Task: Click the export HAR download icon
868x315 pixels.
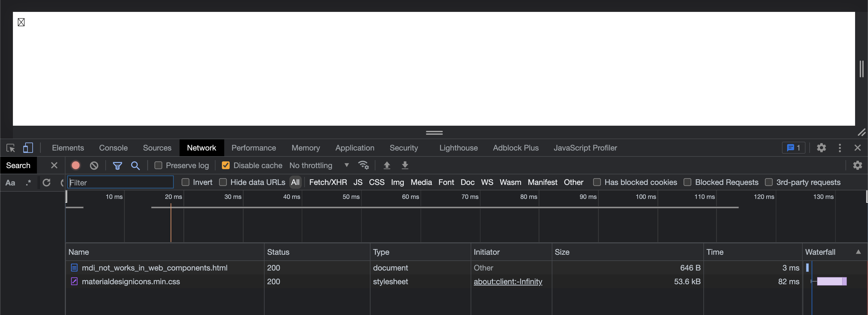Action: click(x=405, y=165)
